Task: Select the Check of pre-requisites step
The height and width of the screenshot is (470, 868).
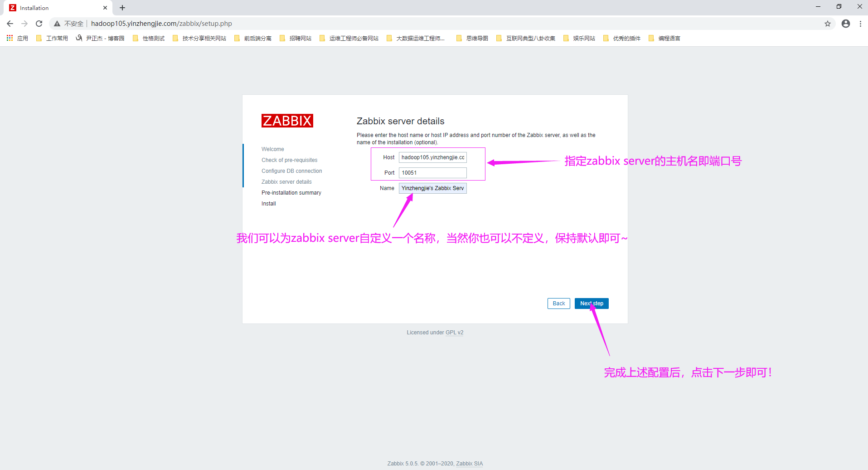Action: (290, 160)
